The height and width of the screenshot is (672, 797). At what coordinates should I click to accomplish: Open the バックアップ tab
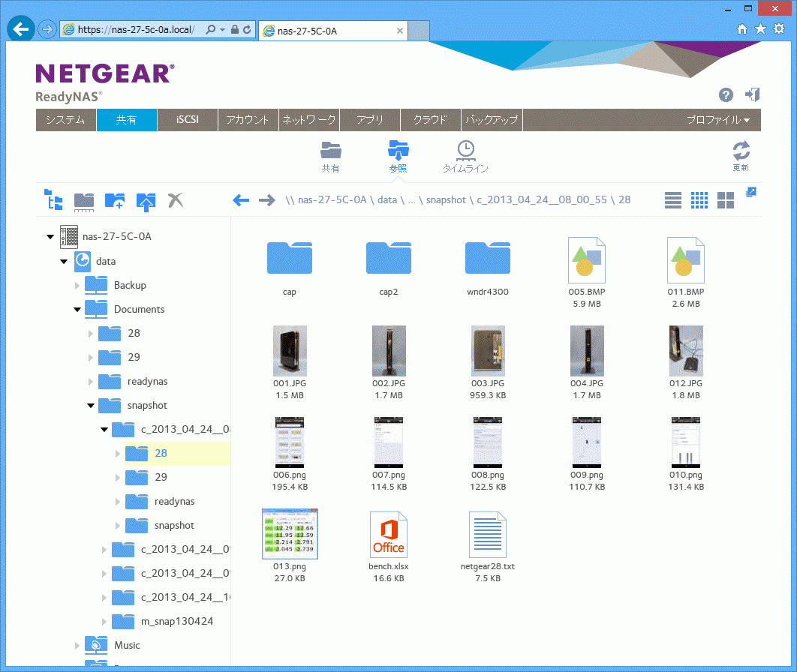tap(492, 120)
